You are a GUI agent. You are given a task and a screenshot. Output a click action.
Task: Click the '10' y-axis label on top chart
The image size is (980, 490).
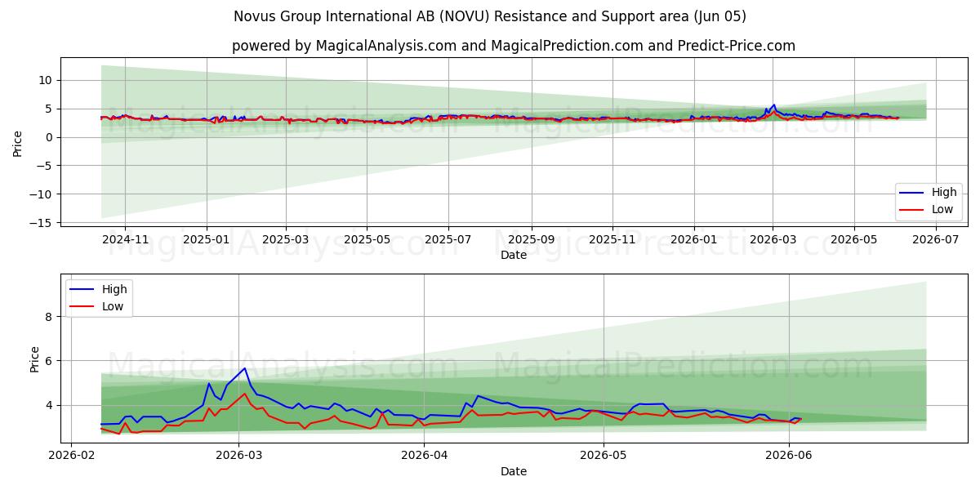coord(46,80)
